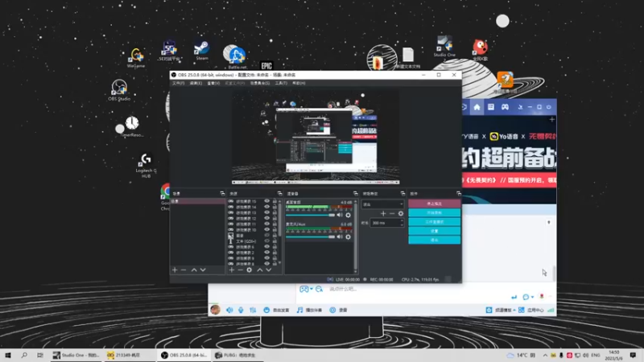644x362 pixels.
Task: Open the Help (H) menu in OBS
Action: click(299, 84)
